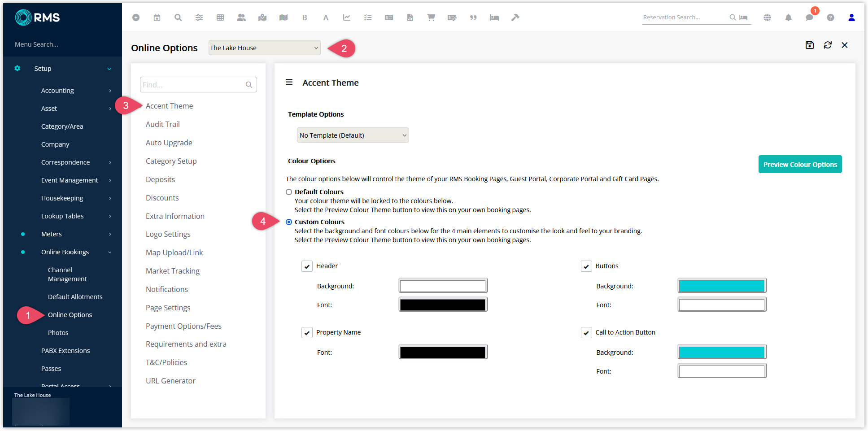Open the map with pin icon
This screenshot has height=431, width=868.
262,17
